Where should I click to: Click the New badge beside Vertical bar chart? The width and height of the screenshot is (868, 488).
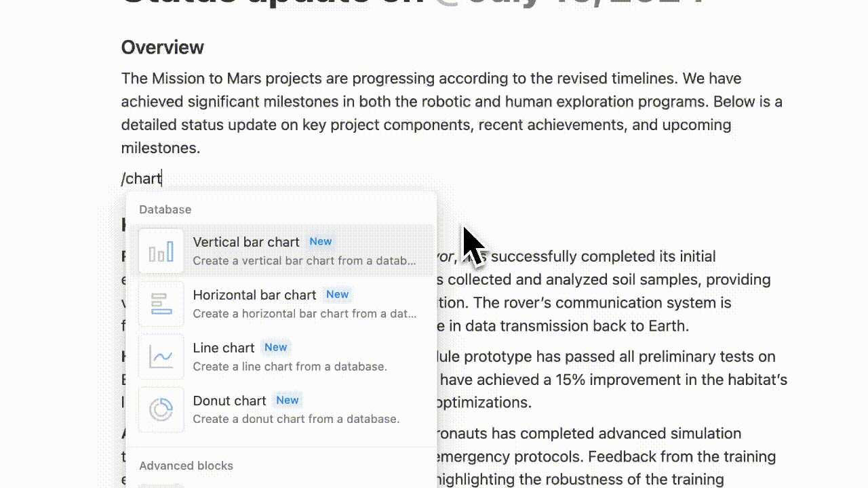[x=321, y=241]
